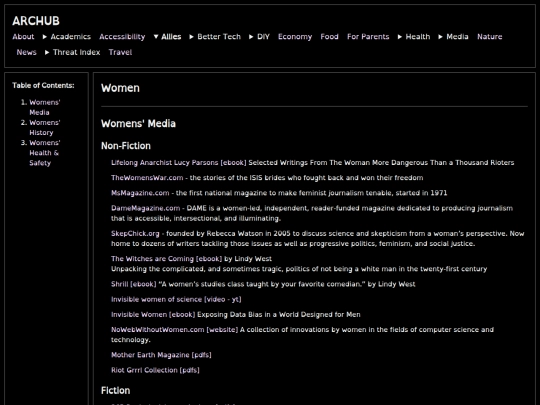This screenshot has height=405, width=540.
Task: Click the Table of Contents label
Action: (x=43, y=85)
